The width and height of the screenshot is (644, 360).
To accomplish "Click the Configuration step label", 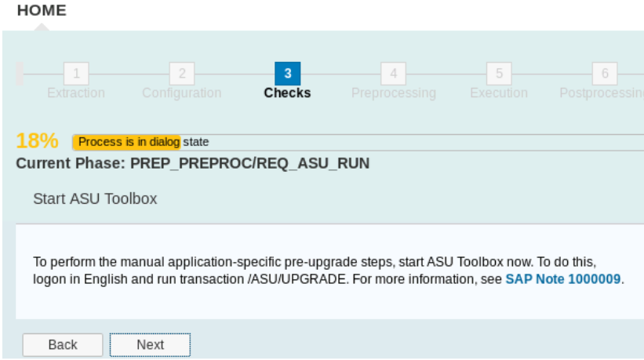I will coord(182,93).
